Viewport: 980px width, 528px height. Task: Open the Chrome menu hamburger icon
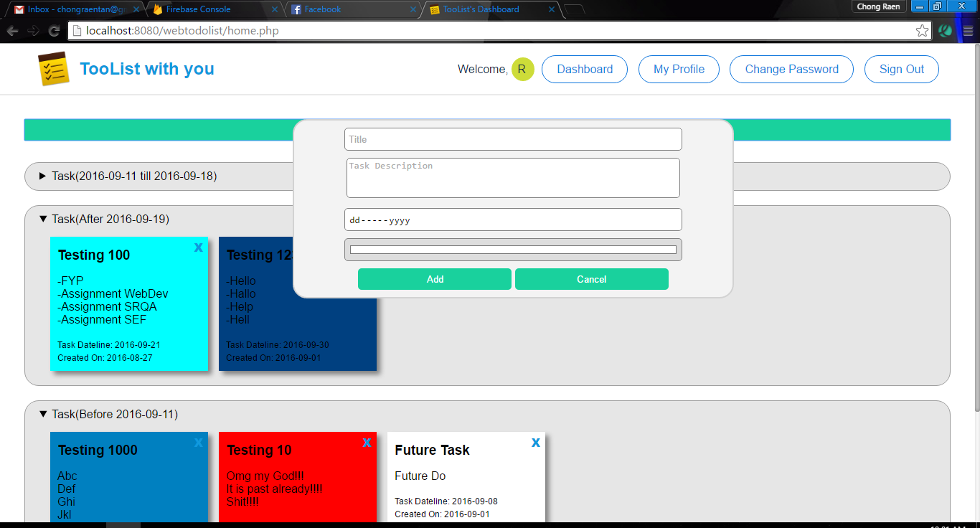968,31
